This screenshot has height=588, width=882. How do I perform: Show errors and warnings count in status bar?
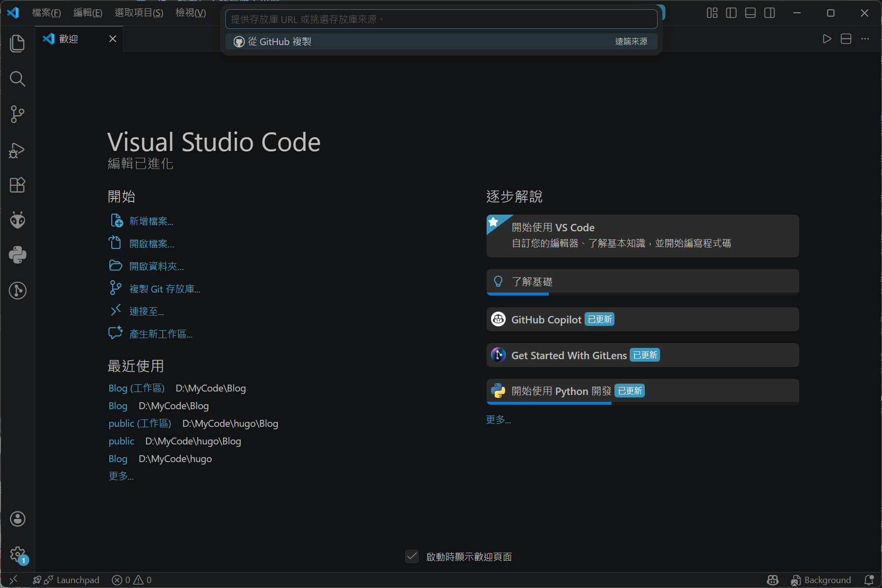132,580
